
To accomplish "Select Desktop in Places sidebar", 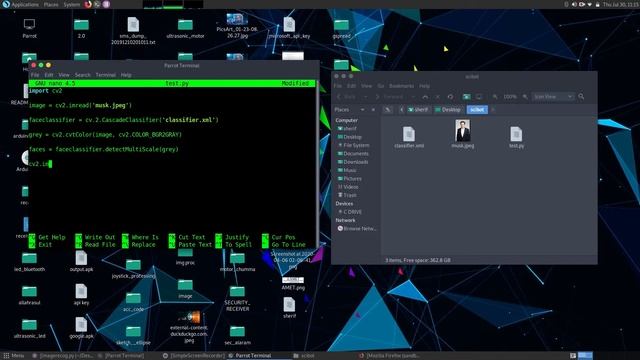I will pos(349,137).
